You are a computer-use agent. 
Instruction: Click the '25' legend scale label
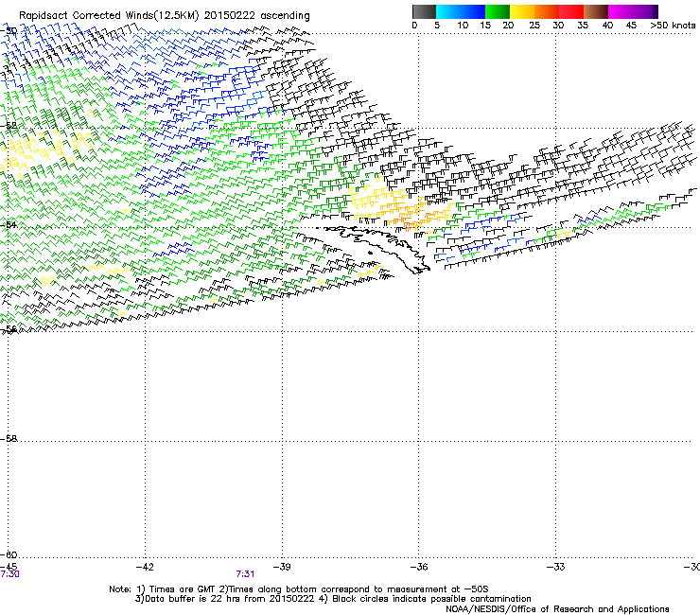coord(534,26)
